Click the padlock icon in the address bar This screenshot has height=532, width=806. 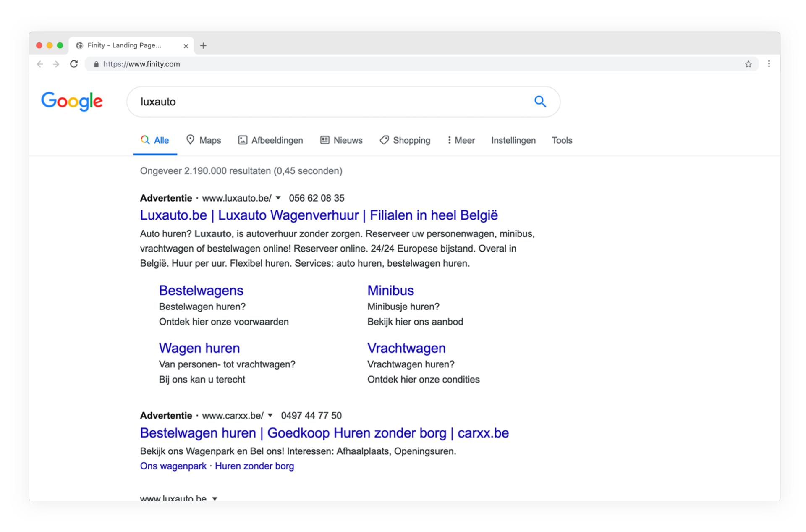(x=96, y=64)
